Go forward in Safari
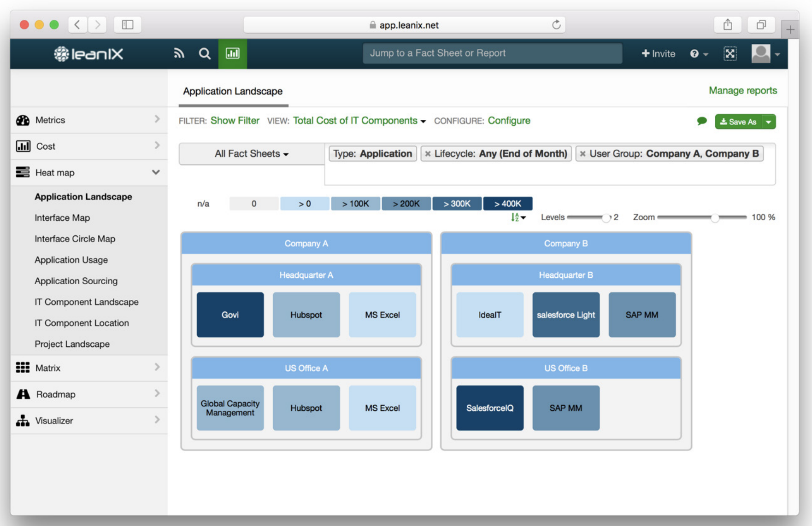The height and width of the screenshot is (526, 812). (97, 24)
